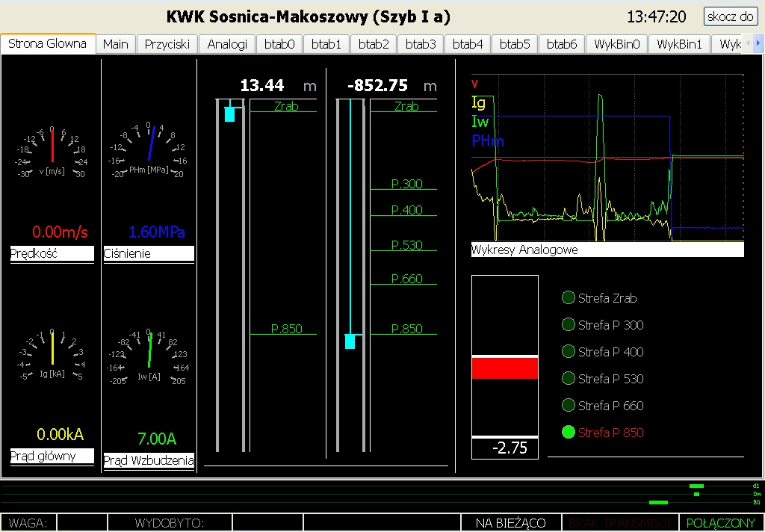The image size is (765, 532).
Task: Switch to the btab2 tab
Action: point(374,44)
